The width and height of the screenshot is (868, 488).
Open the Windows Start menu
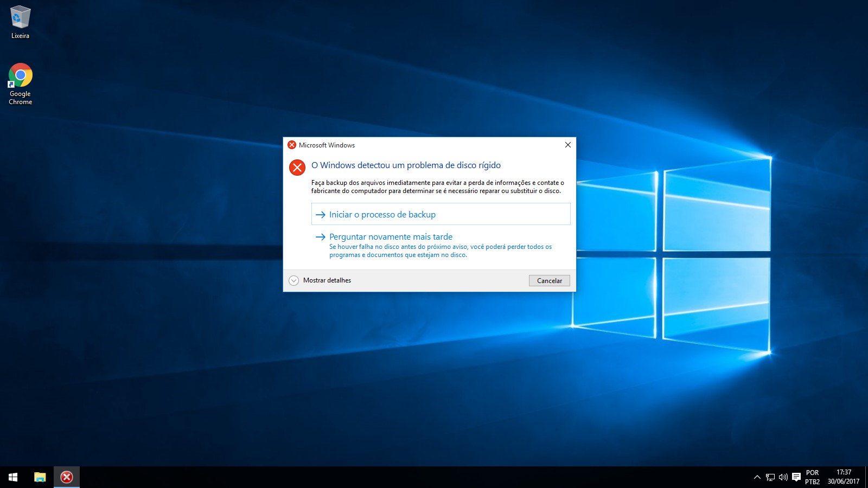point(13,477)
